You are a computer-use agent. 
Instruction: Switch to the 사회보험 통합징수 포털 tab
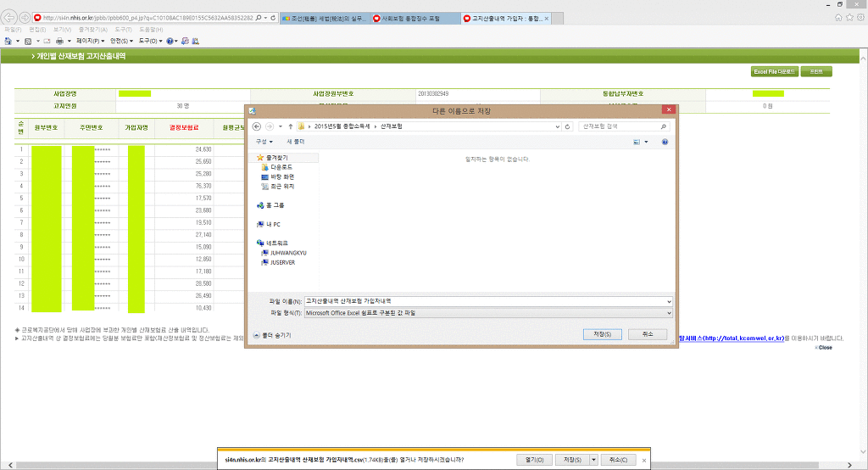tap(415, 19)
